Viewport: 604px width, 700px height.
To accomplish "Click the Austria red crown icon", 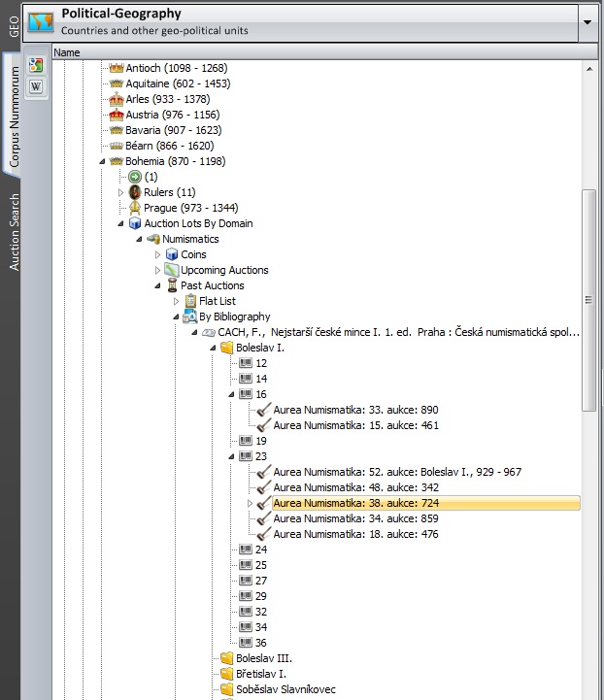I will [x=117, y=115].
